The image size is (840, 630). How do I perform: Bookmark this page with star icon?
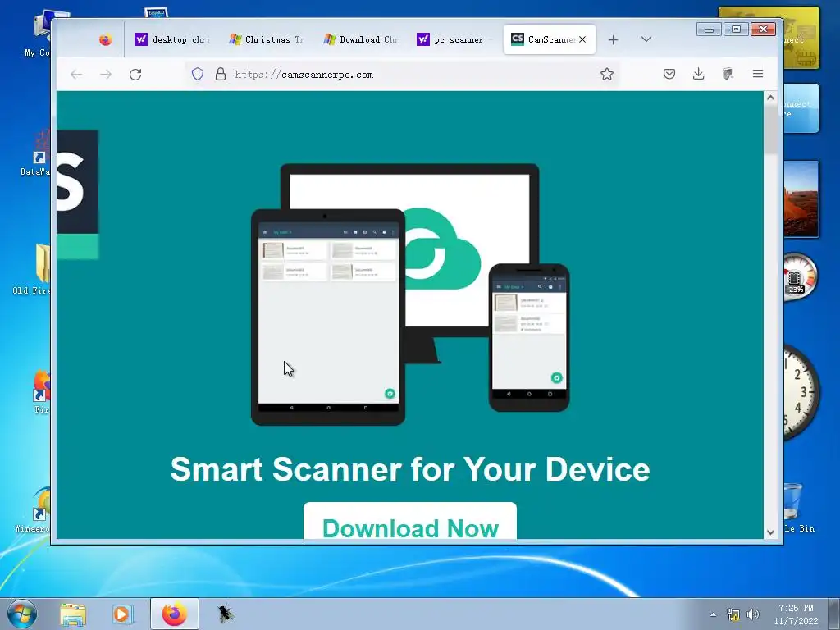click(606, 74)
